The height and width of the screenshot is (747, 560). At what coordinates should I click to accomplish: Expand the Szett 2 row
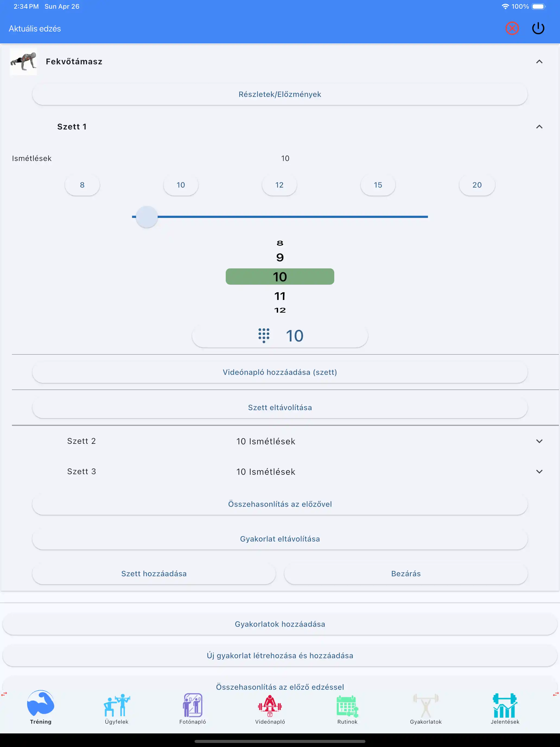[539, 441]
